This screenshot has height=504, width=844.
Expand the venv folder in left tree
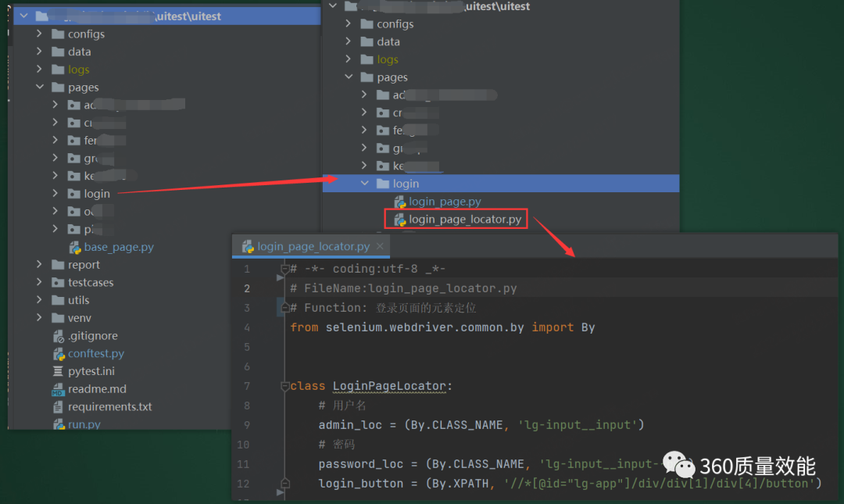point(39,318)
